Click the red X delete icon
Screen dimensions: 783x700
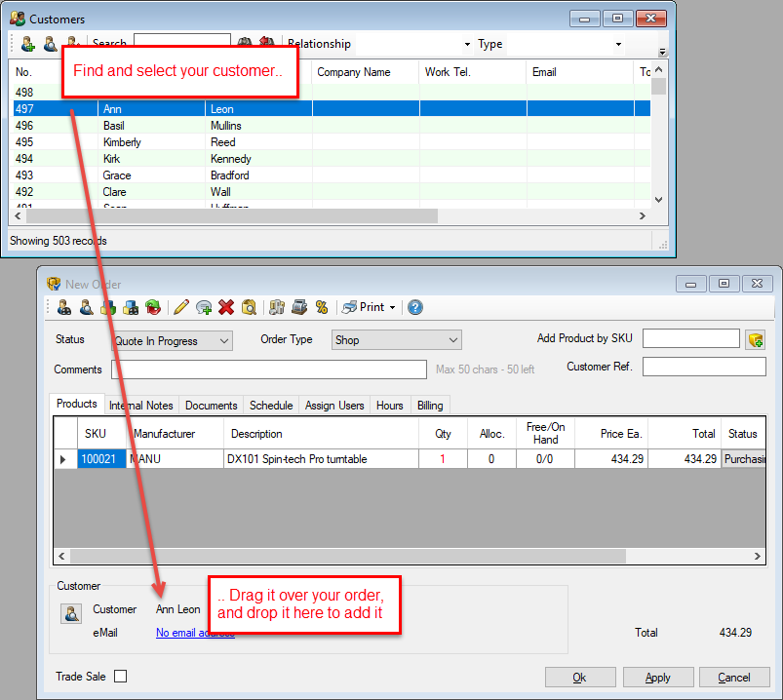click(226, 307)
